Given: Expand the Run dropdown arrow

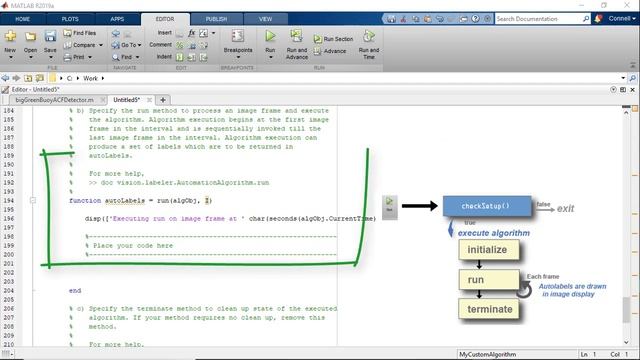Looking at the screenshot, I should (270, 58).
